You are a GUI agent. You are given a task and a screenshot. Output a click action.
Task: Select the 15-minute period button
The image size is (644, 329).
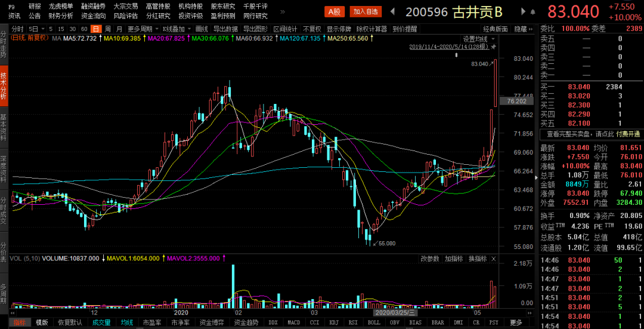[61, 29]
